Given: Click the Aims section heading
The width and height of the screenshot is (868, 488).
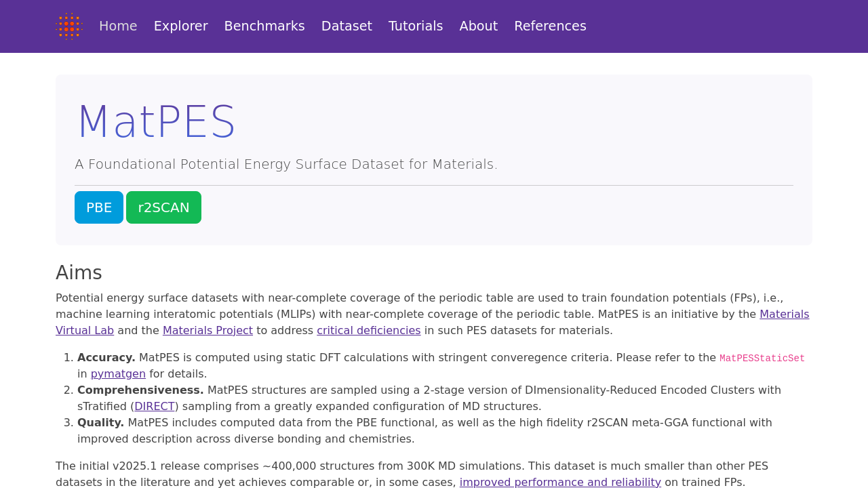Looking at the screenshot, I should click(x=79, y=272).
